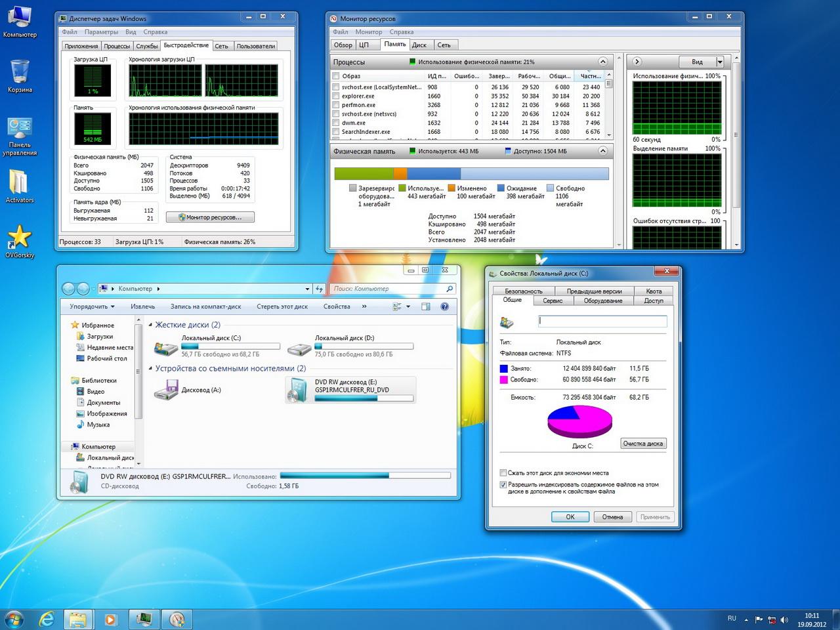Check the explorer.exe process box
The height and width of the screenshot is (630, 840).
pos(336,96)
